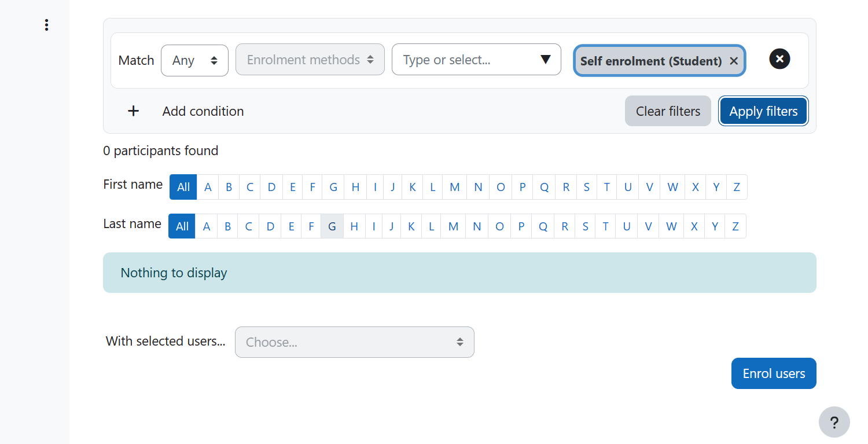Open the With selected users Choose dropdown
The height and width of the screenshot is (444, 868).
355,342
